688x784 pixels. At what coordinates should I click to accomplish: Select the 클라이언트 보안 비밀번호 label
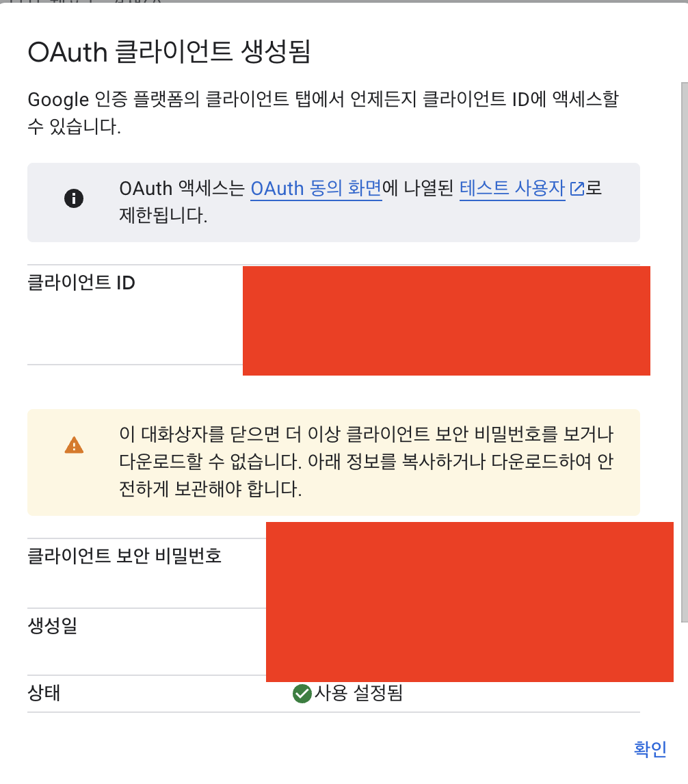pos(124,556)
